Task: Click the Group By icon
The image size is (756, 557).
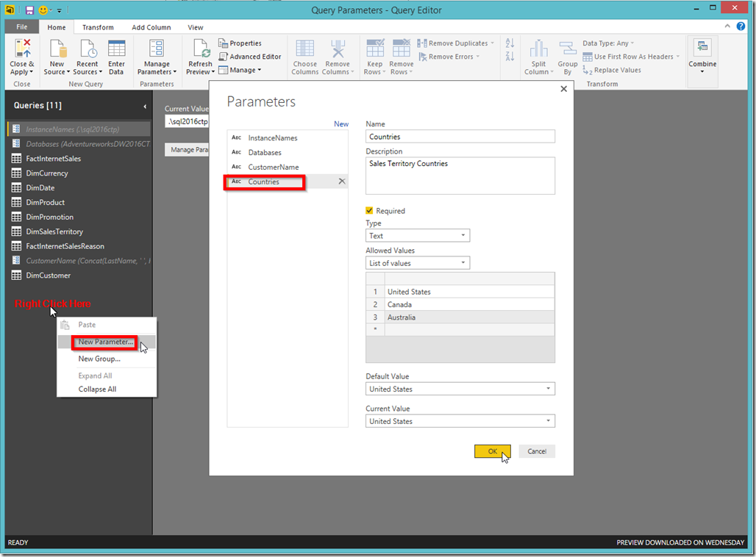Action: pyautogui.click(x=568, y=48)
